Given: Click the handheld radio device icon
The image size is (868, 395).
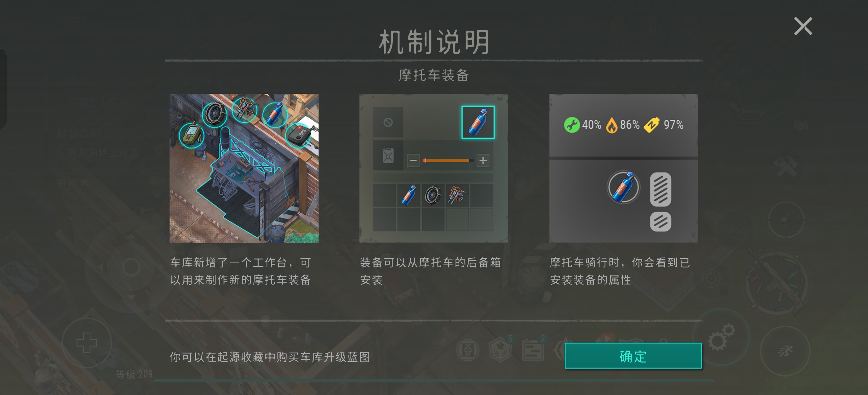Looking at the screenshot, I should pyautogui.click(x=191, y=135).
